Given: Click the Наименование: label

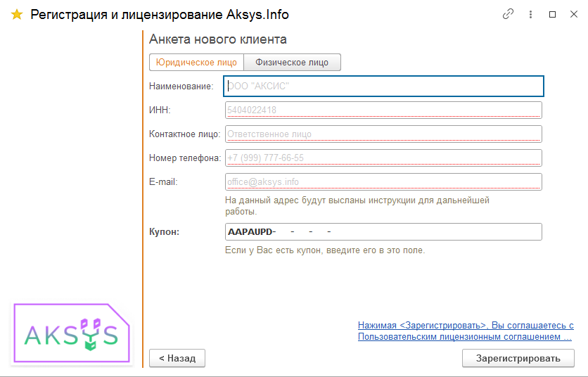Looking at the screenshot, I should pyautogui.click(x=181, y=87).
